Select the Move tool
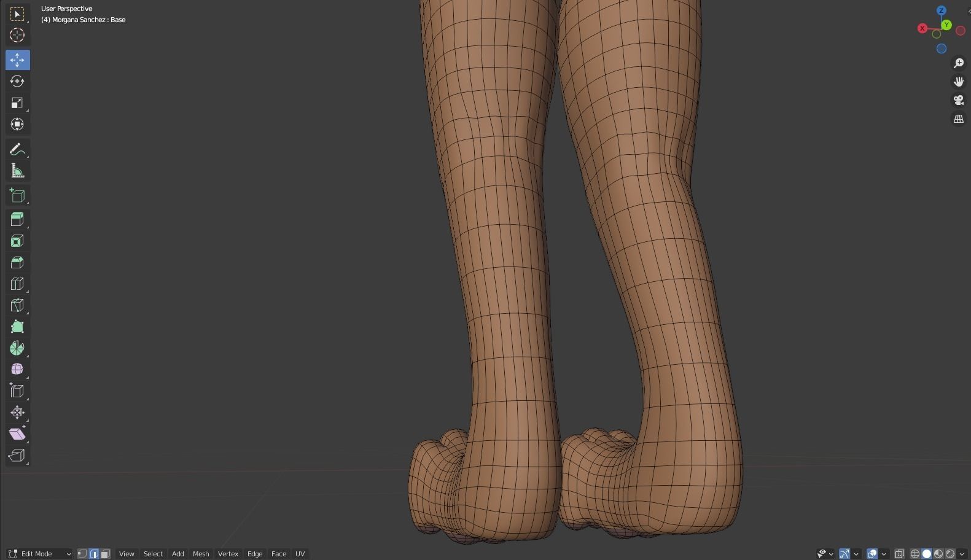Image resolution: width=971 pixels, height=560 pixels. [x=17, y=60]
